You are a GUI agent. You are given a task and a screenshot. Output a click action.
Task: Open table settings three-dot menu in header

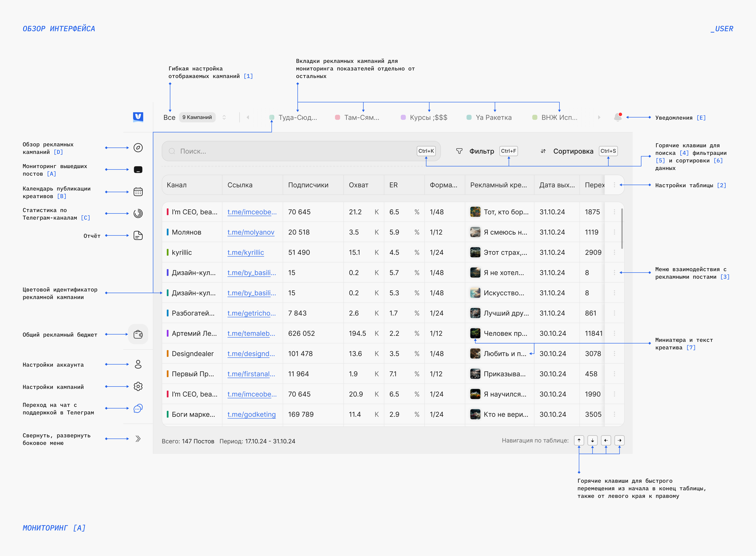[x=614, y=185]
